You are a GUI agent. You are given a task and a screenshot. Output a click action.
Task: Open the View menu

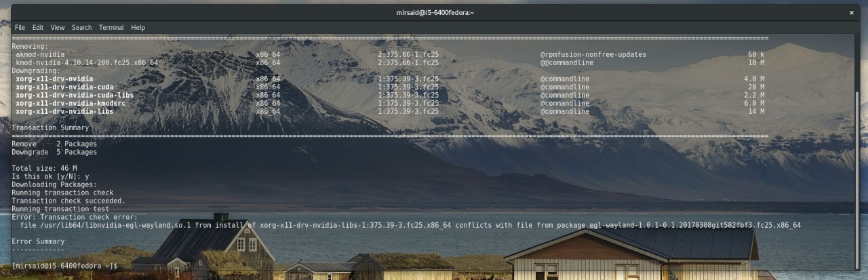pyautogui.click(x=58, y=28)
